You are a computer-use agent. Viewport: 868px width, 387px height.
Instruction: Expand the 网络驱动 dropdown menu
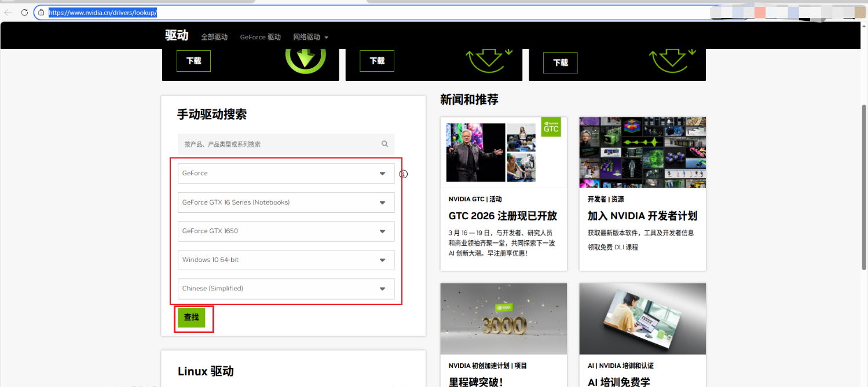[x=311, y=37]
